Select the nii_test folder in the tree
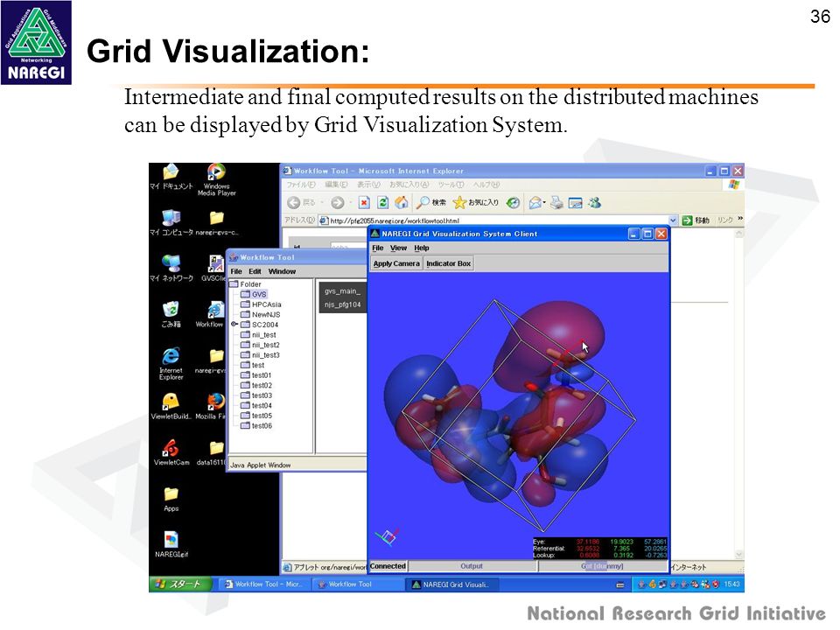 click(x=258, y=335)
